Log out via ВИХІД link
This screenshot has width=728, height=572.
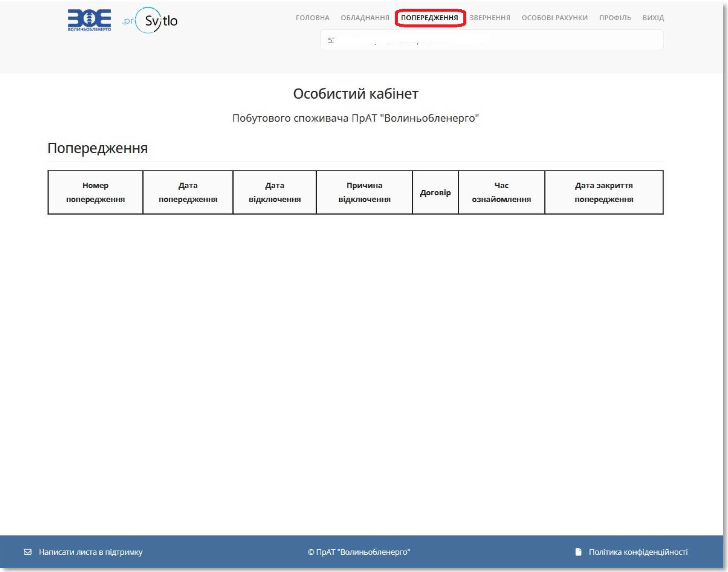click(x=653, y=18)
